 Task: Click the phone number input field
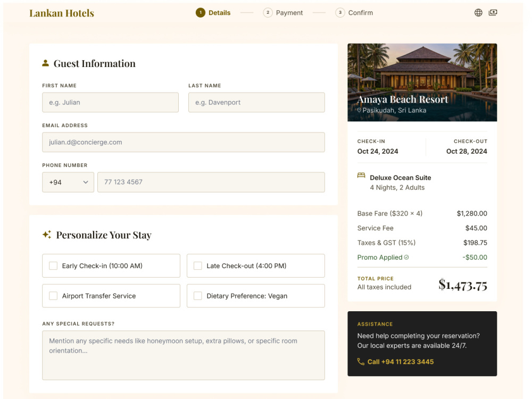tap(211, 182)
